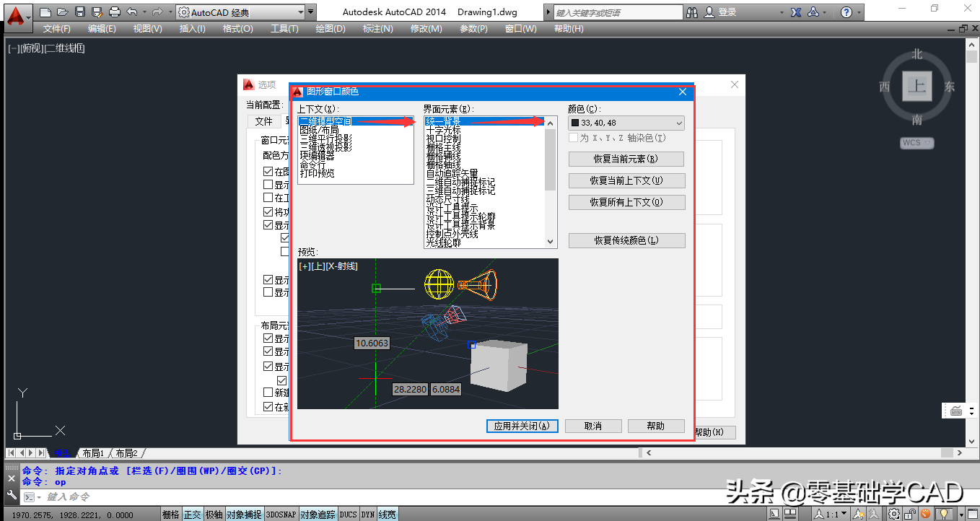The height and width of the screenshot is (521, 980).
Task: Open the customize quick access toolbar arrow
Action: [311, 12]
